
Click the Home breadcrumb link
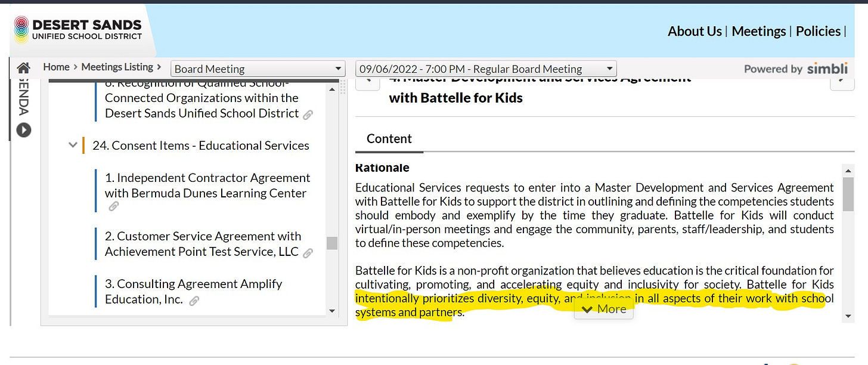[x=56, y=67]
